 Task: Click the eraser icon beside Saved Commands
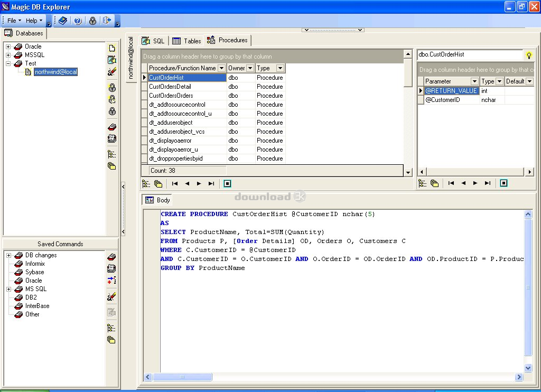click(x=111, y=296)
